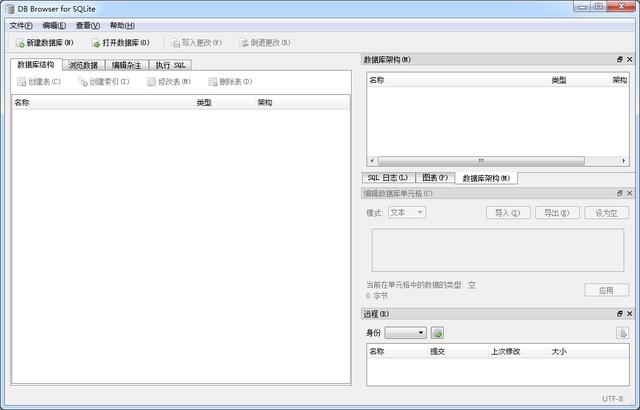Viewport: 640px width, 410px height.
Task: Float the 编辑数据库单元格 panel
Action: (x=620, y=193)
